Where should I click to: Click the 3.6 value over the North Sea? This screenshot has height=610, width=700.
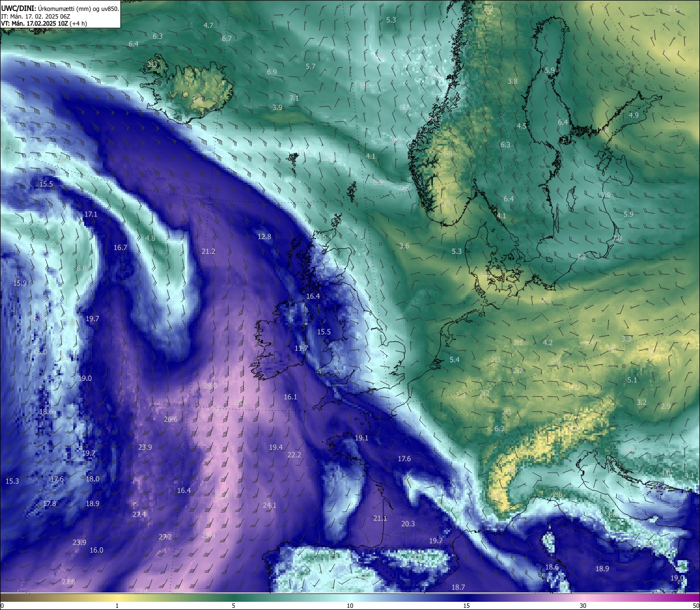tap(404, 246)
